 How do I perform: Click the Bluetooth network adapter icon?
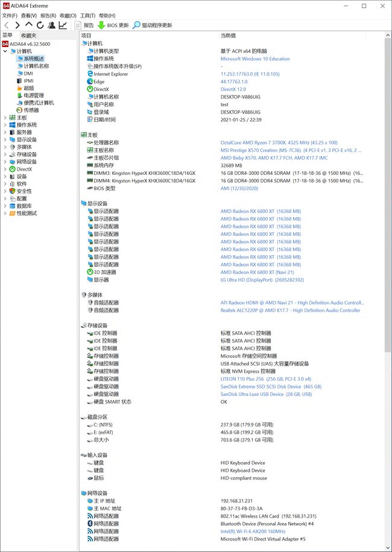click(90, 524)
